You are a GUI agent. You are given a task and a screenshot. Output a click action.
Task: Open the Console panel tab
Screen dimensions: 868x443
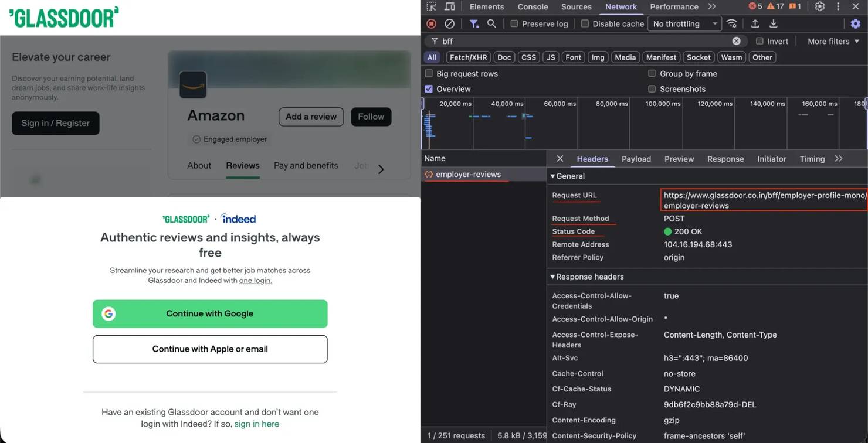click(533, 6)
